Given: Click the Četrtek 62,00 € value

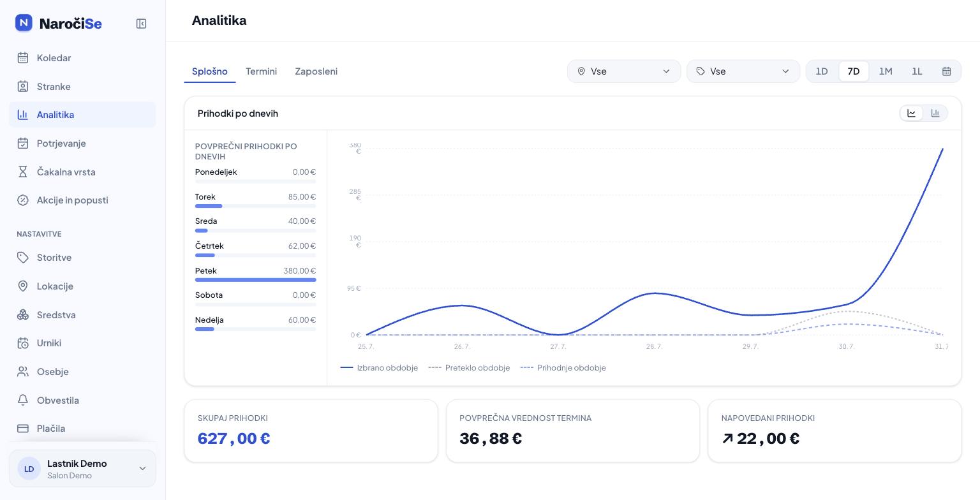Looking at the screenshot, I should click(302, 246).
